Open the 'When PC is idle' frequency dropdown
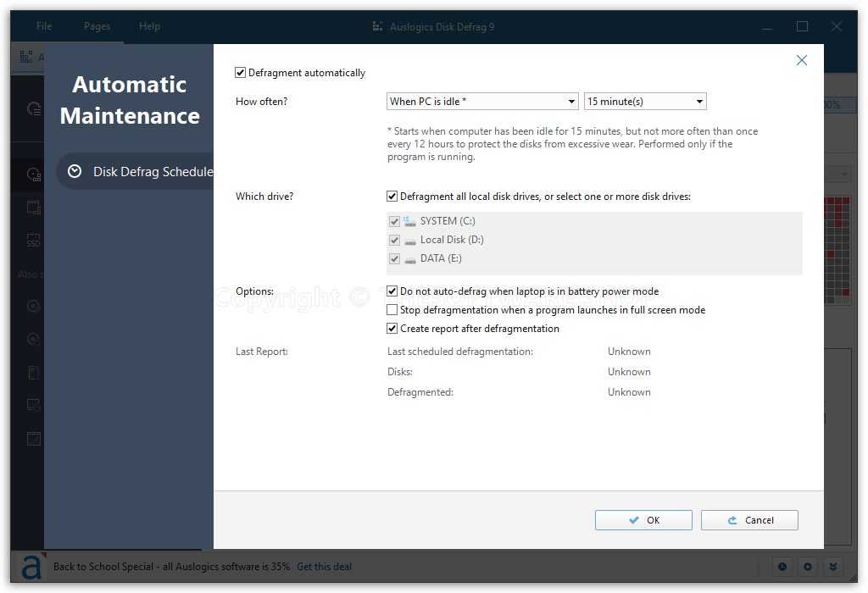The width and height of the screenshot is (868, 593). 482,101
